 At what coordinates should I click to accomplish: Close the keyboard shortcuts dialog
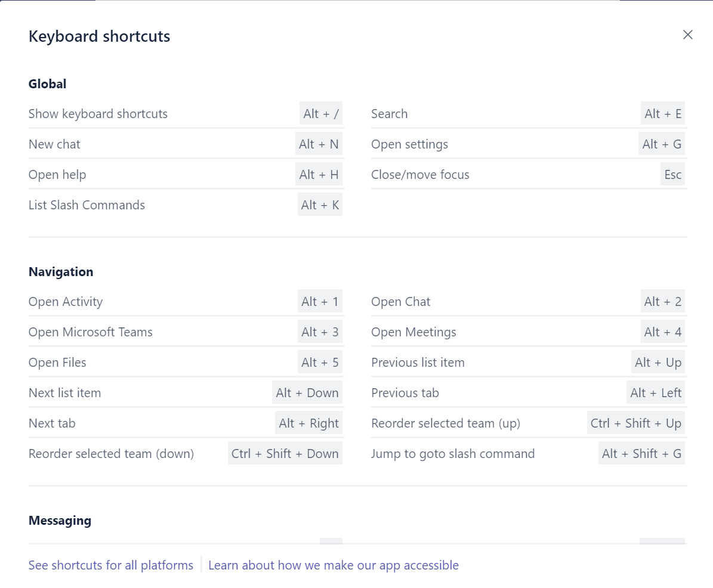(x=688, y=35)
